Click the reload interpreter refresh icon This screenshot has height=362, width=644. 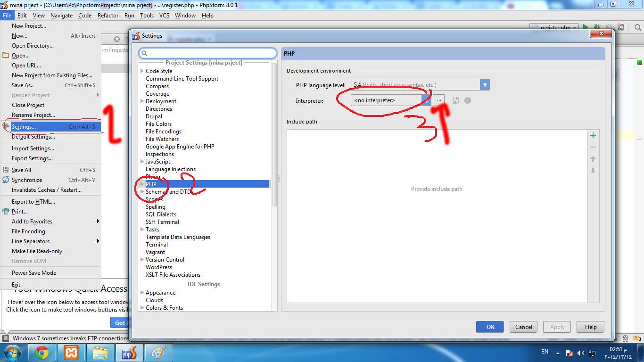click(455, 100)
